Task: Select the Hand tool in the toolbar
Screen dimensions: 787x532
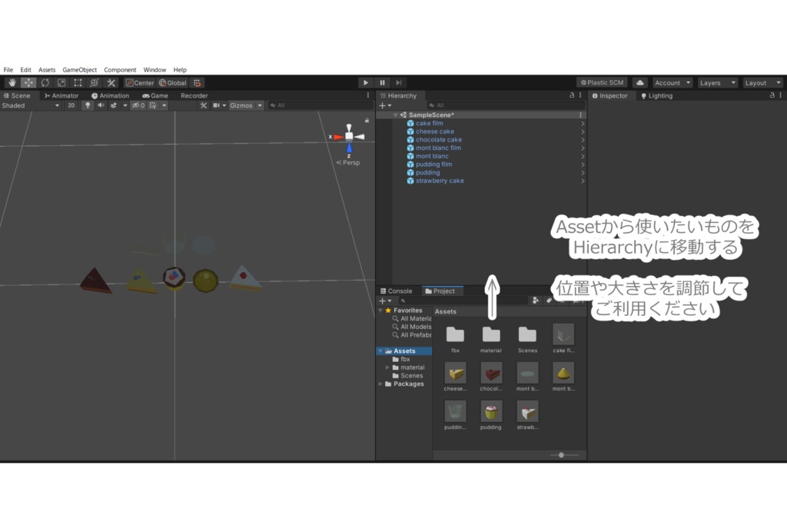Action: (12, 83)
